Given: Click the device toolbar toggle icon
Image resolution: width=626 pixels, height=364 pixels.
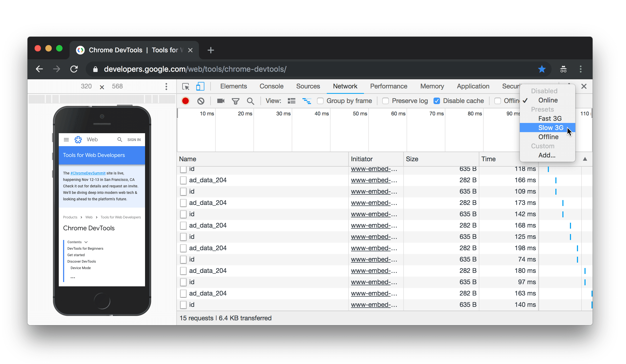Looking at the screenshot, I should click(200, 86).
